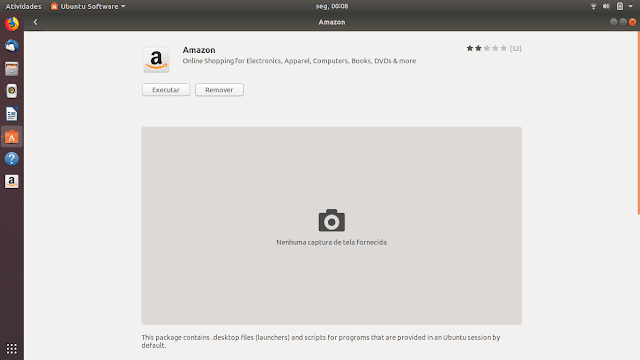The height and width of the screenshot is (360, 640).
Task: Click the Remover button
Action: tap(219, 90)
